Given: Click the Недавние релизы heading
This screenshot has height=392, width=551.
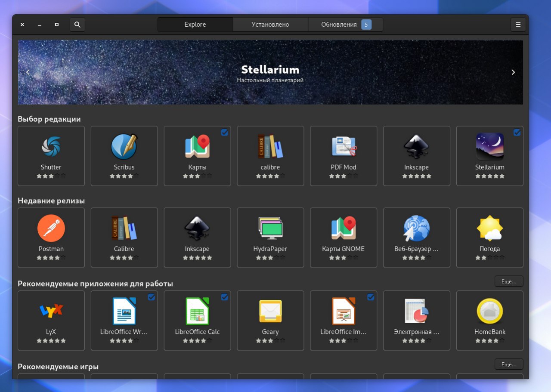Looking at the screenshot, I should click(x=51, y=201).
